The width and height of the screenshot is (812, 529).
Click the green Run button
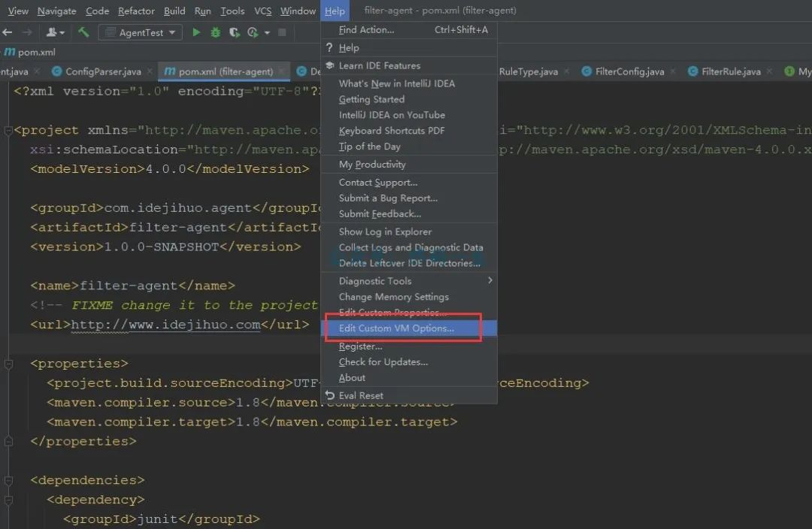coord(196,32)
